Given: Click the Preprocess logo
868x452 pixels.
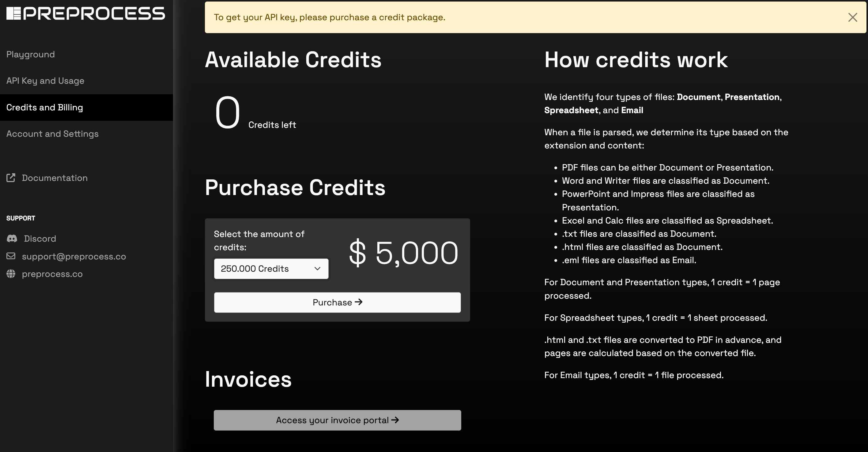Looking at the screenshot, I should (85, 13).
